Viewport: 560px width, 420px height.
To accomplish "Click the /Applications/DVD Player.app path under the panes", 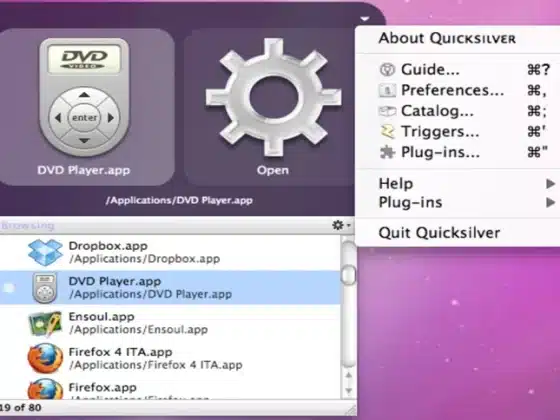I will [x=179, y=200].
